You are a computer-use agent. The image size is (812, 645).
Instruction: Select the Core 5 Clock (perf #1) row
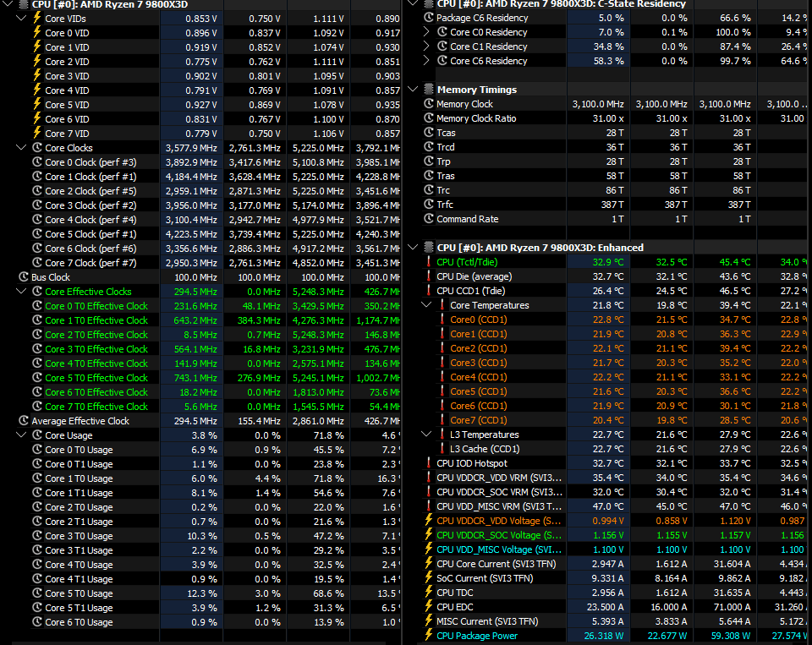[201, 234]
